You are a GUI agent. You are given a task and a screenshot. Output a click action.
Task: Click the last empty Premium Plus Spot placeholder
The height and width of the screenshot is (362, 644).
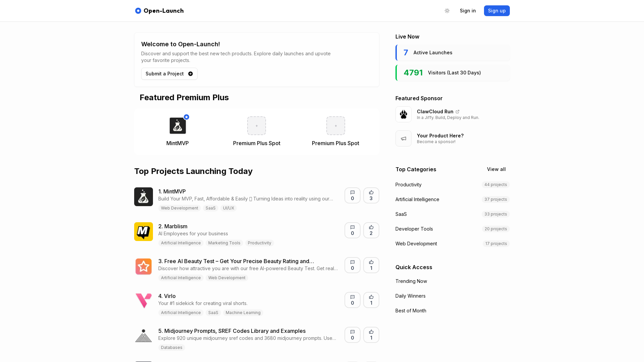click(336, 126)
